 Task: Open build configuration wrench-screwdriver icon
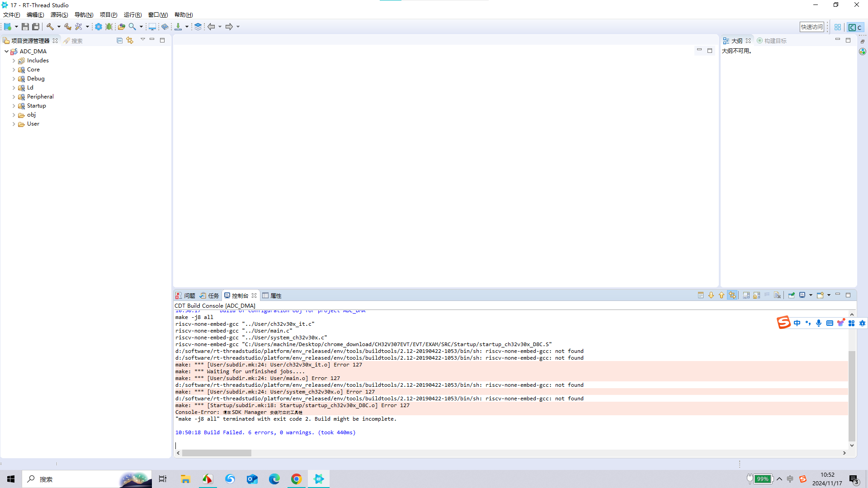click(x=79, y=27)
